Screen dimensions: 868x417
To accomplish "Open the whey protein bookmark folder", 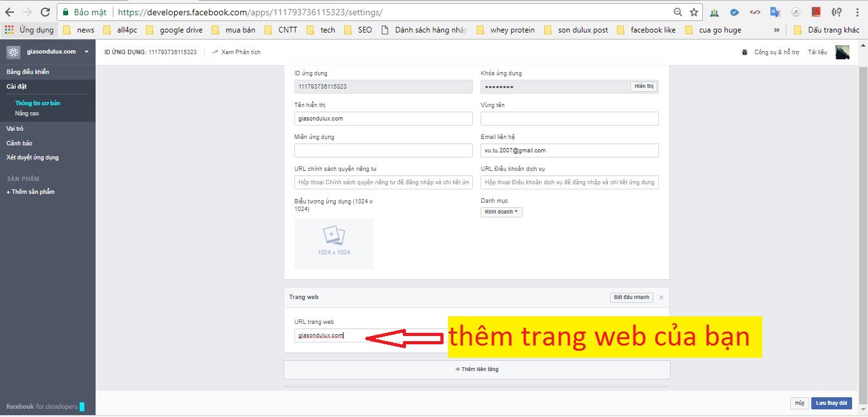I will point(505,29).
